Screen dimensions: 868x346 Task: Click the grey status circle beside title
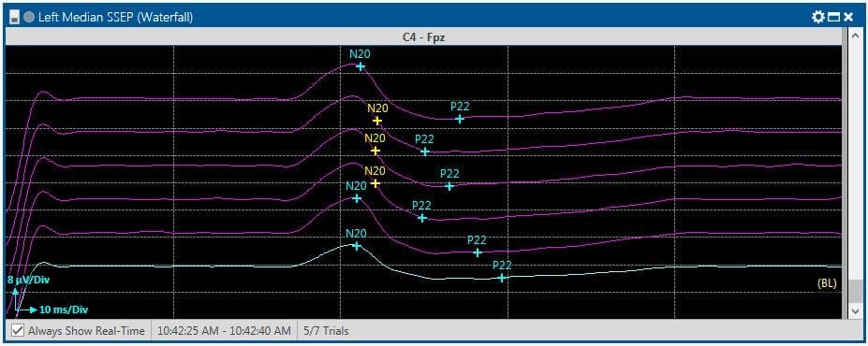pyautogui.click(x=30, y=17)
